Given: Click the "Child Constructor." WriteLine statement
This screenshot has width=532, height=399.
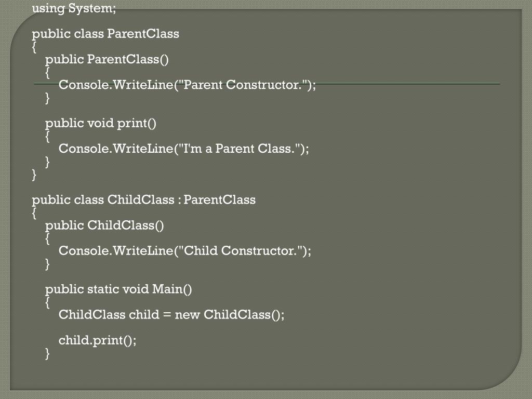Looking at the screenshot, I should click(x=184, y=251).
